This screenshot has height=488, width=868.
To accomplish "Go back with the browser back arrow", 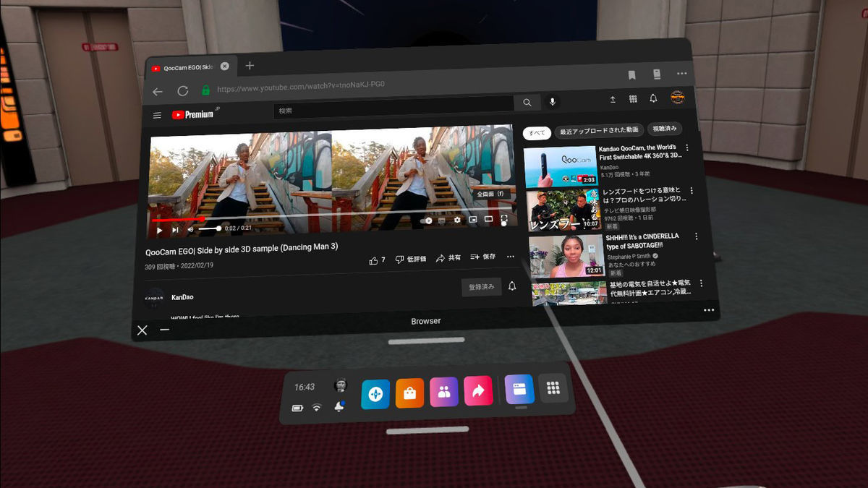I will pos(157,91).
